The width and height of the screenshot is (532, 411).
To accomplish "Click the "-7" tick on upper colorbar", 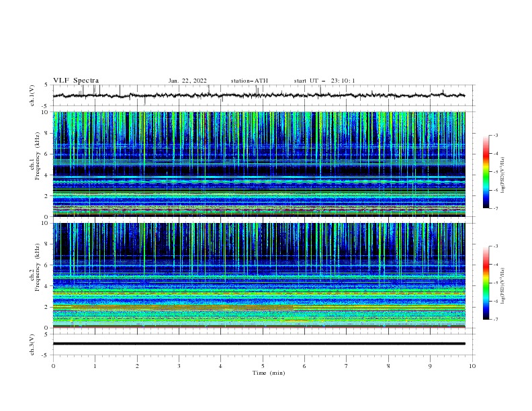I will pos(496,208).
